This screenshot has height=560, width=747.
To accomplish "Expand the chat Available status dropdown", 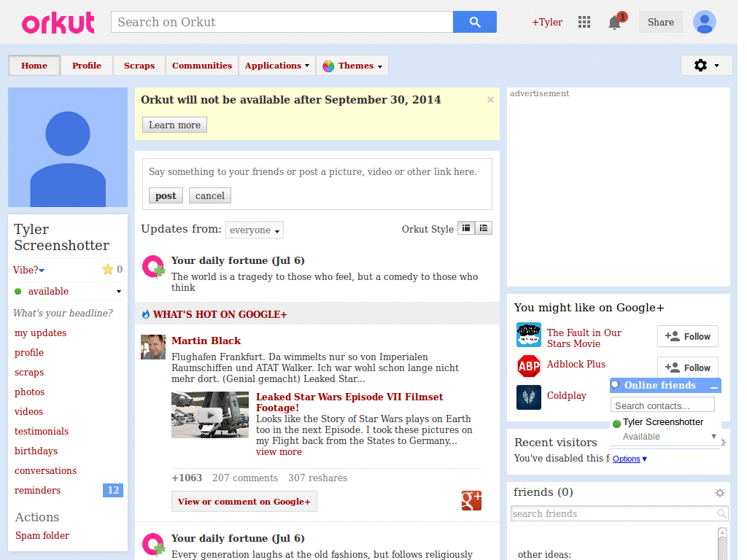I will coord(713,436).
